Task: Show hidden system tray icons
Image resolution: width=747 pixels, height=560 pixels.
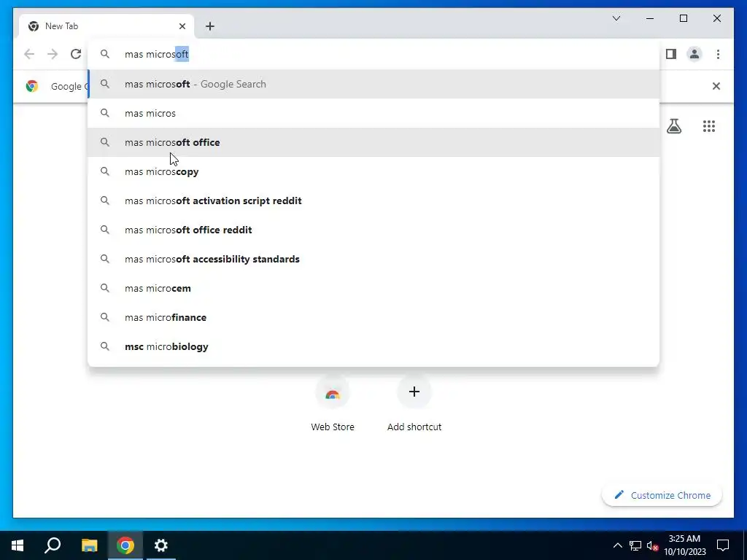Action: (x=617, y=545)
